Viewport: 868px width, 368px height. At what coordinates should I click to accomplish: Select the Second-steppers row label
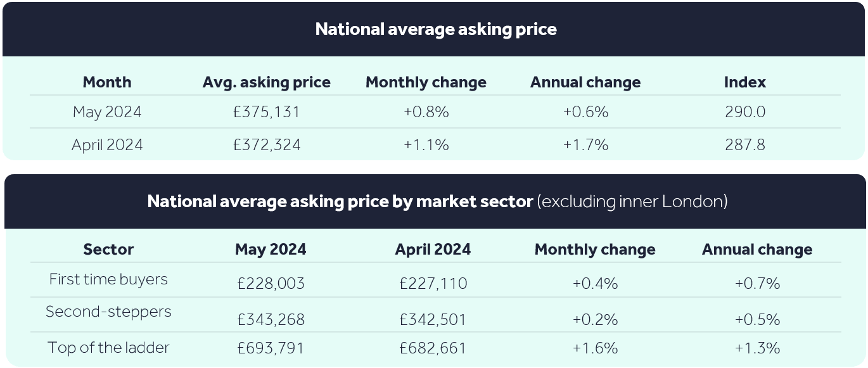coord(108,312)
